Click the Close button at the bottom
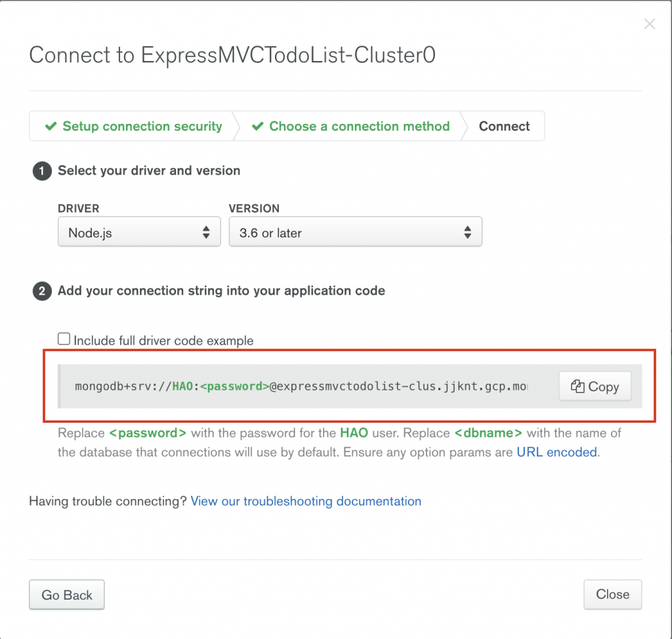672x639 pixels. coord(612,594)
